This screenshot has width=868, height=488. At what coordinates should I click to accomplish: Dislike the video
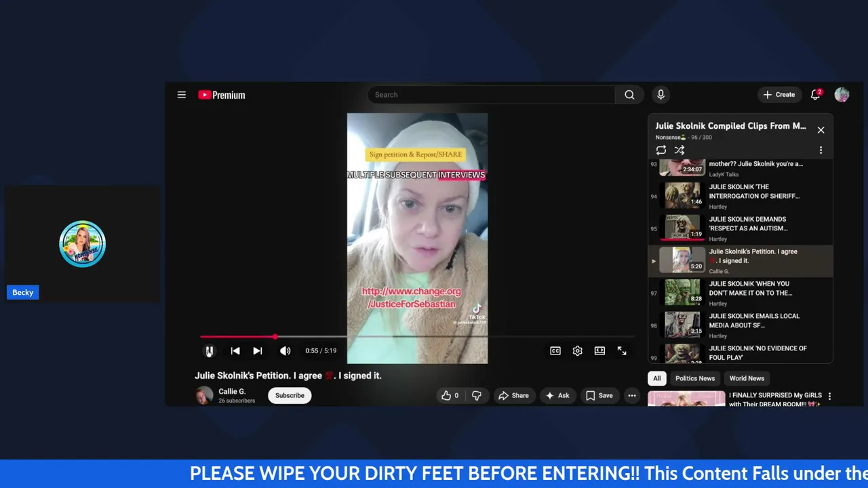pos(477,396)
